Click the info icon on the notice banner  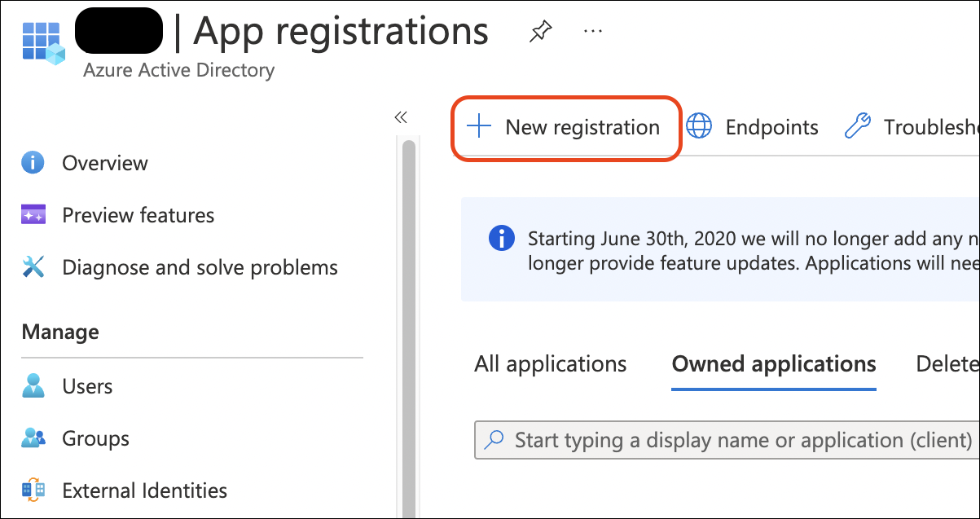pyautogui.click(x=501, y=238)
